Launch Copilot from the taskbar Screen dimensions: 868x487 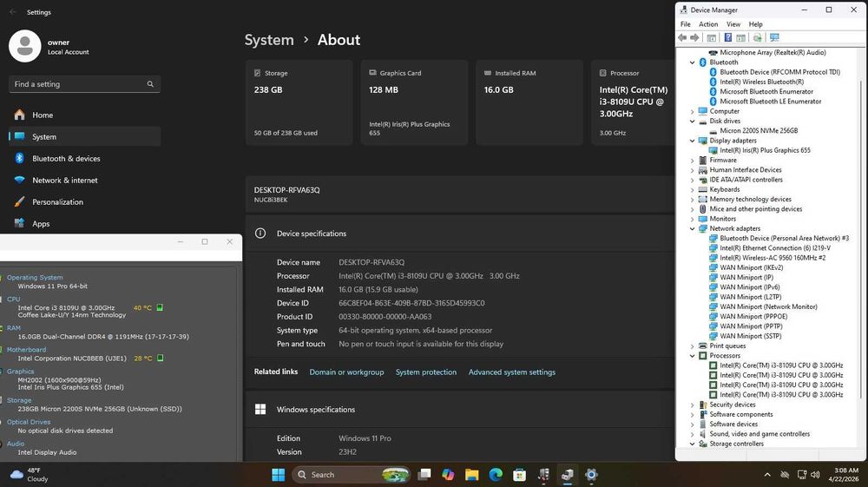point(448,474)
